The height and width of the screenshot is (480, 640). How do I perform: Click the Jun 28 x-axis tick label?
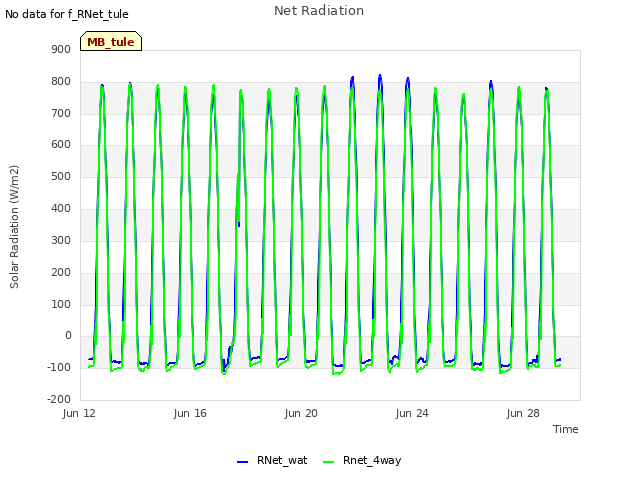click(x=523, y=413)
